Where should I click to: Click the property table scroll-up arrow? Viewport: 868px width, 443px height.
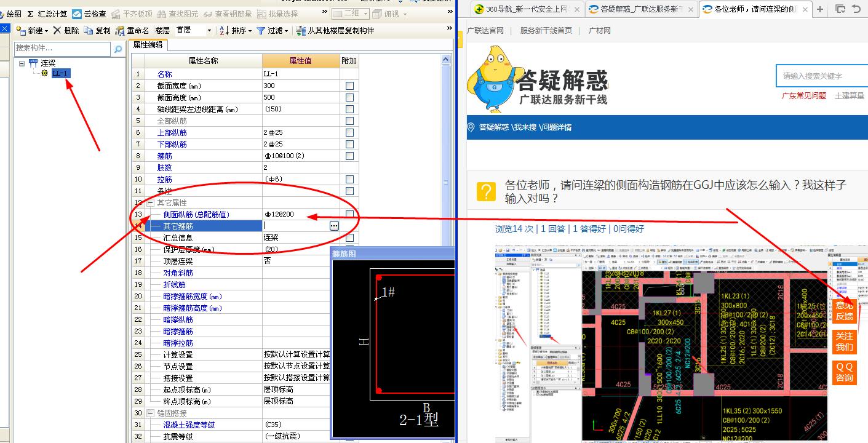[446, 60]
